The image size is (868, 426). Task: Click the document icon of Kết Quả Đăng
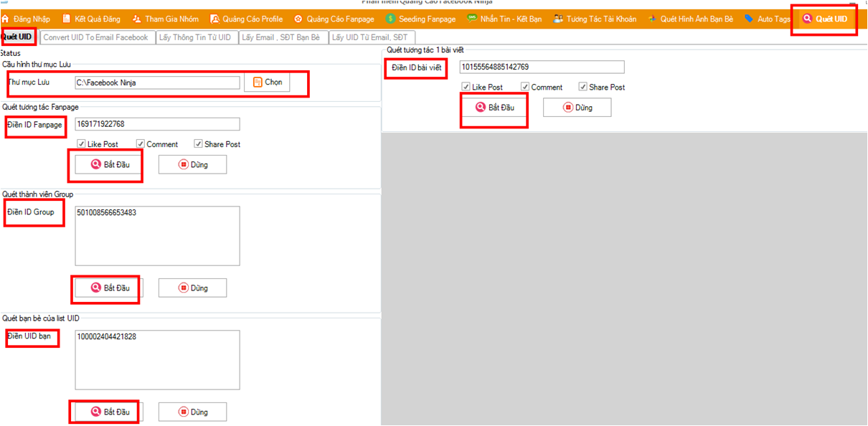coord(67,19)
